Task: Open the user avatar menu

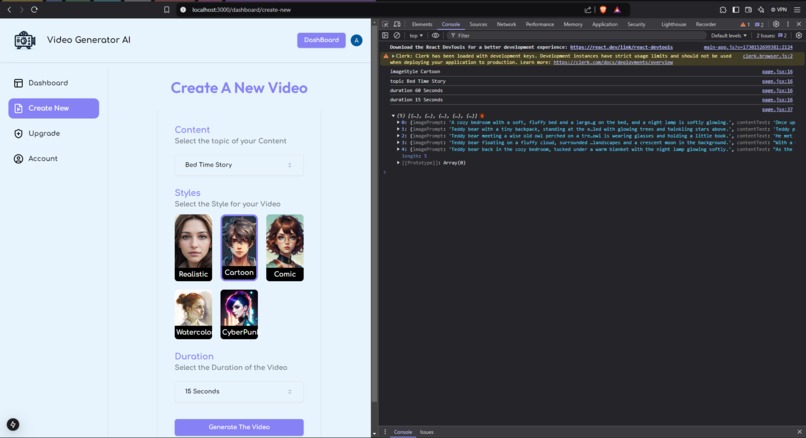Action: (356, 40)
